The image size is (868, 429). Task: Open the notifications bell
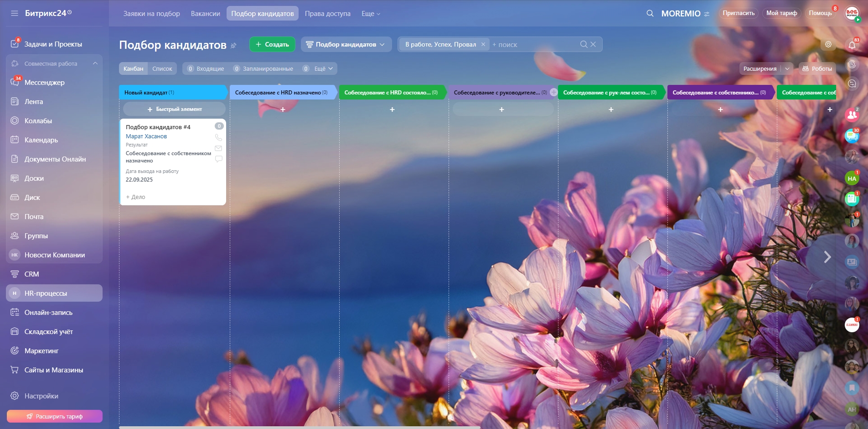pyautogui.click(x=852, y=45)
